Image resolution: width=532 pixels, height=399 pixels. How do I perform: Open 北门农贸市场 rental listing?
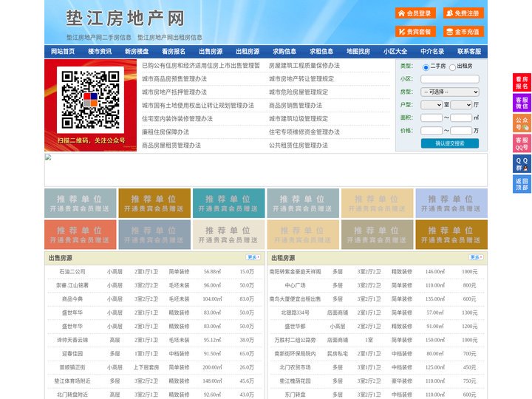coord(295,367)
